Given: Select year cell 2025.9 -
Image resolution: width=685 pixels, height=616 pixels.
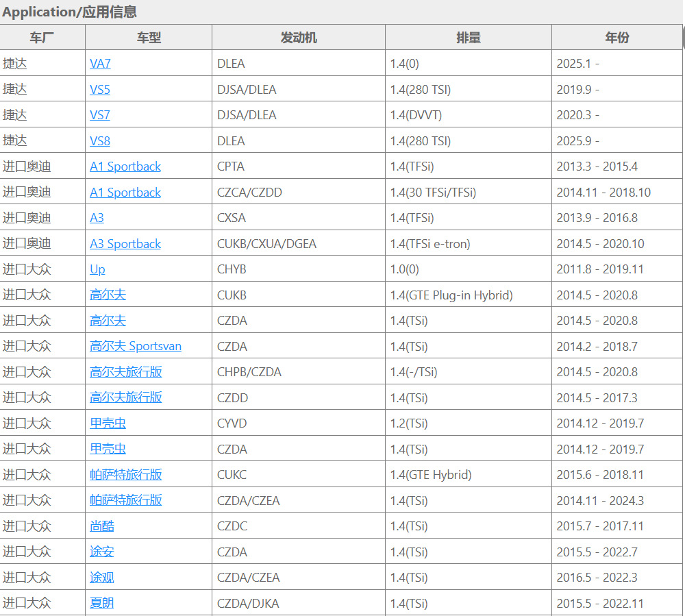Looking at the screenshot, I should coord(617,141).
